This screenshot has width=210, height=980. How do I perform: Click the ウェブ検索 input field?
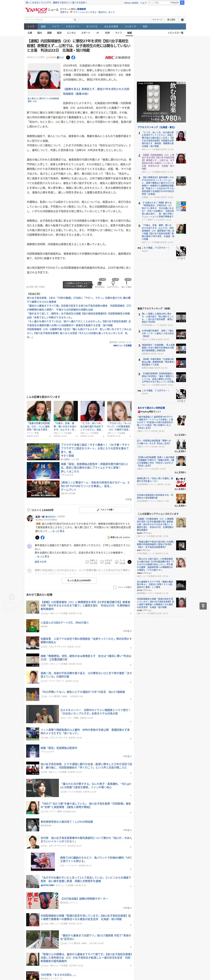coord(159,3)
